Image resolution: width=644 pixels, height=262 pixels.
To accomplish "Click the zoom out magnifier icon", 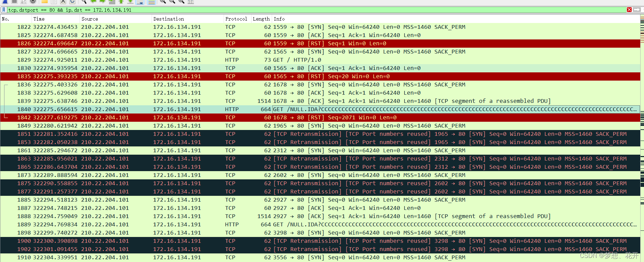I will 172,2.
